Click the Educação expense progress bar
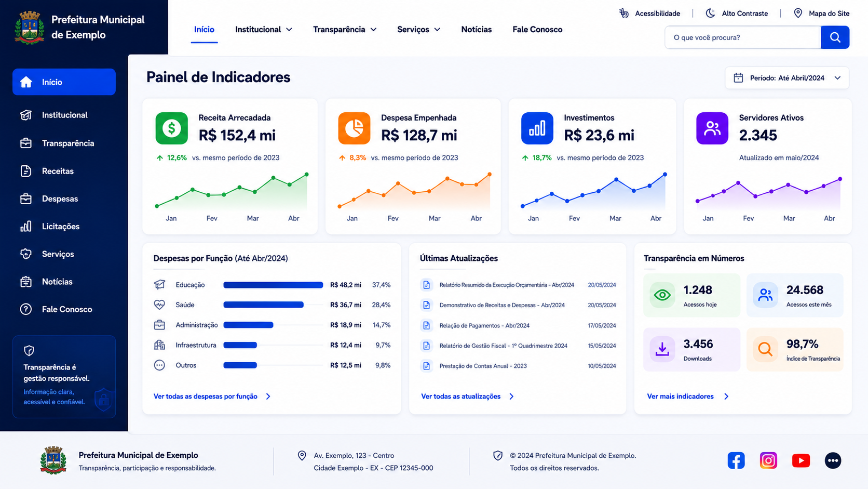The width and height of the screenshot is (868, 489). click(x=273, y=285)
